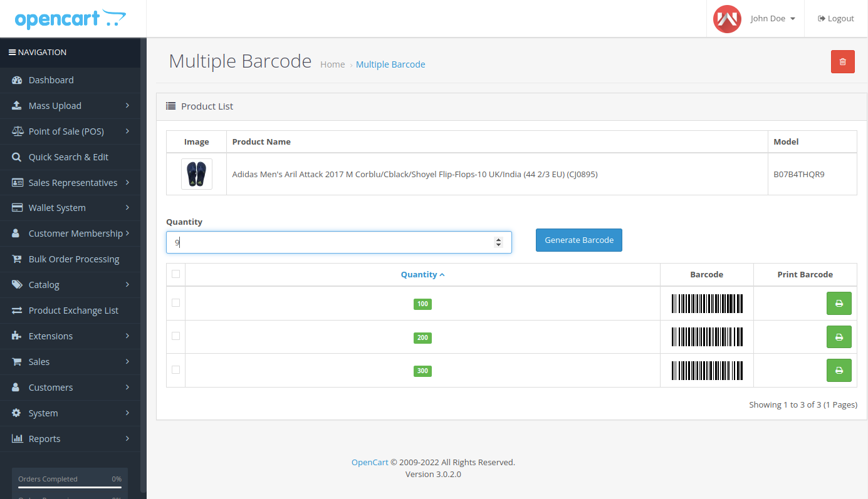
Task: Toggle the select-all checkbox in table header
Action: coord(175,274)
